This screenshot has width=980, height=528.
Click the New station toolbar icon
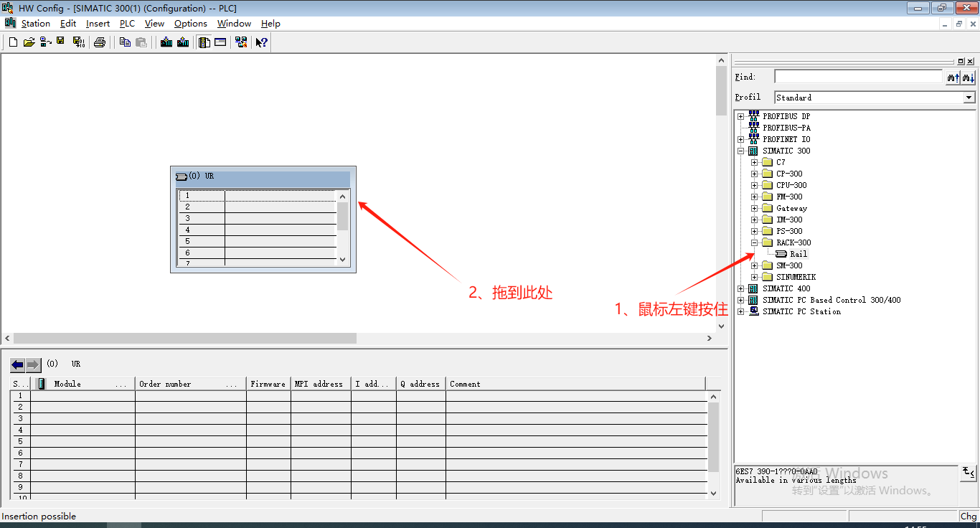click(13, 42)
